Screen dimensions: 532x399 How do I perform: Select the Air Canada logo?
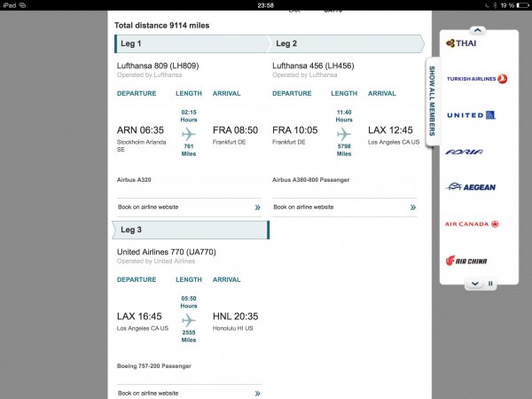473,224
